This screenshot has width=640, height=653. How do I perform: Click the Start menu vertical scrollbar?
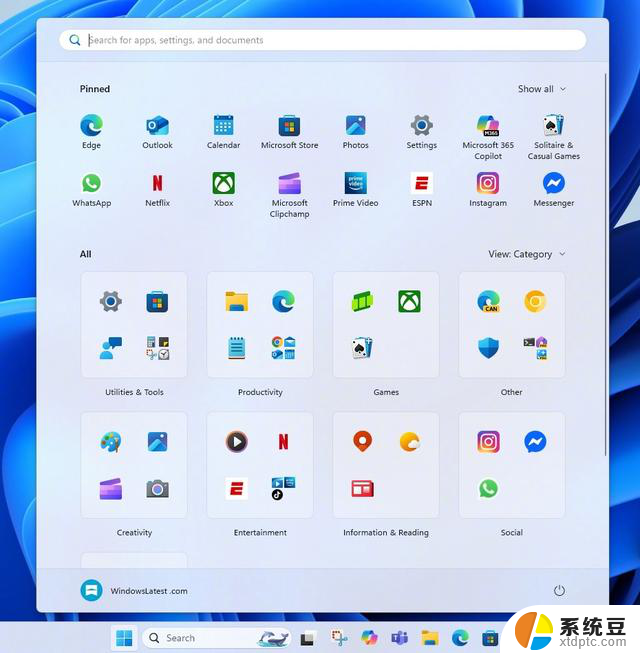pyautogui.click(x=605, y=264)
